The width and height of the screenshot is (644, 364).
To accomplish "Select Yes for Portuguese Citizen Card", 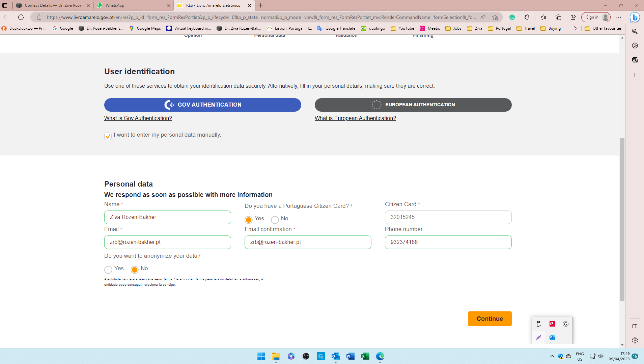I will (x=249, y=220).
